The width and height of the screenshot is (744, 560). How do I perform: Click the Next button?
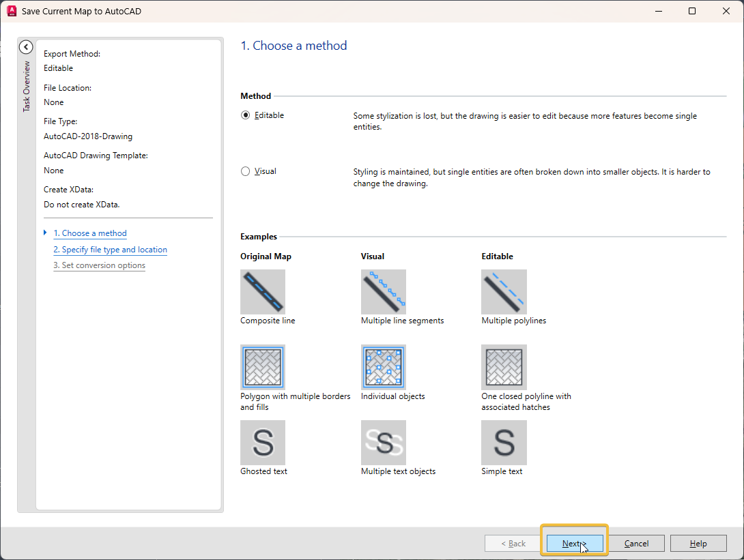click(x=575, y=544)
